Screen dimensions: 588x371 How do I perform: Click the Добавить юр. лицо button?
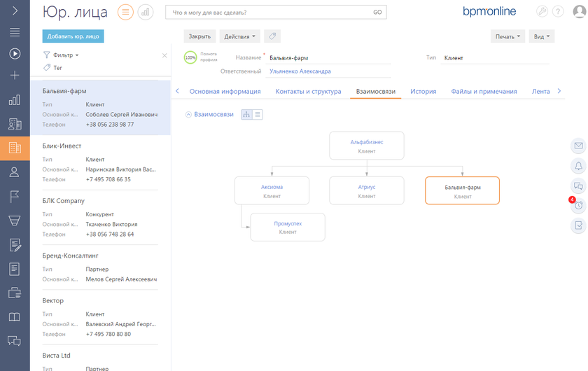click(73, 36)
